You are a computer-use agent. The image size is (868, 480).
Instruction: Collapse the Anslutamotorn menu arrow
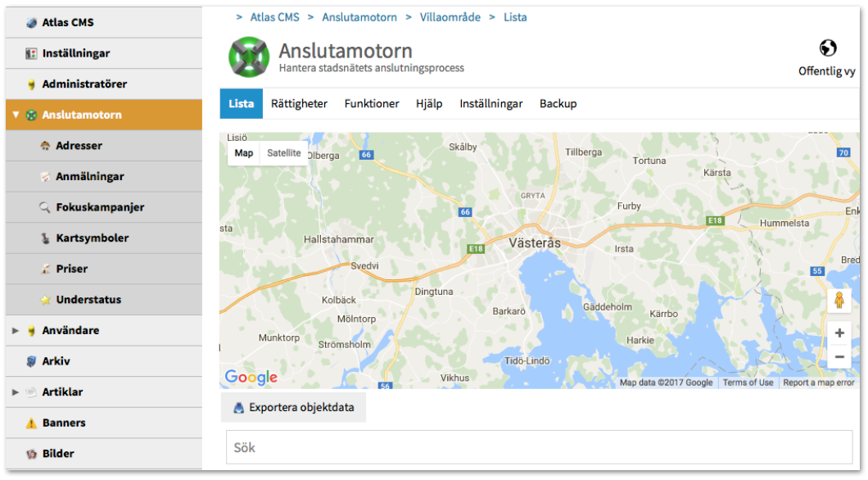pyautogui.click(x=16, y=115)
